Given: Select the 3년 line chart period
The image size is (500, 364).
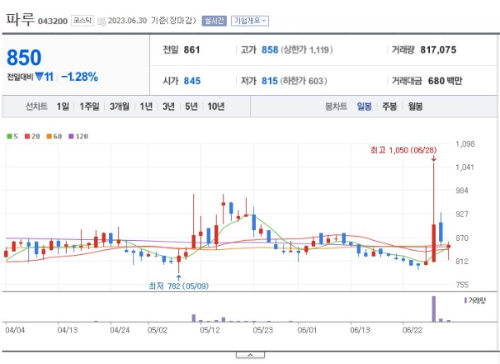Looking at the screenshot, I should pyautogui.click(x=168, y=107).
